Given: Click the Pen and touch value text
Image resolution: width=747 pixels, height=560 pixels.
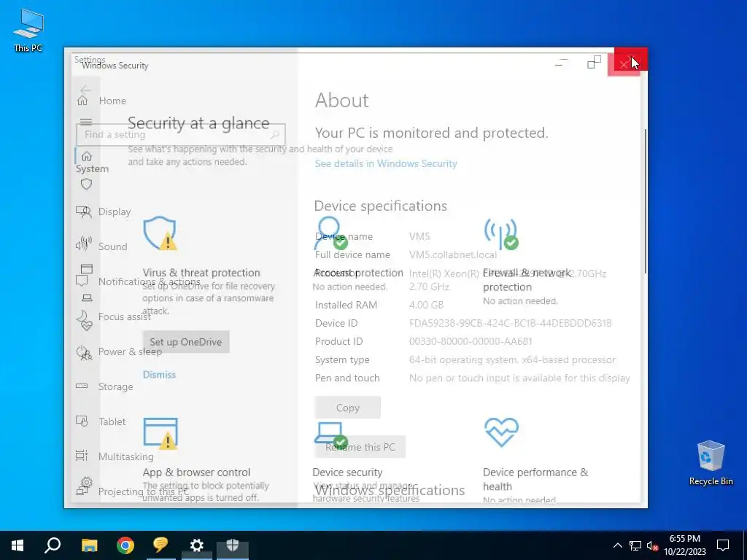Looking at the screenshot, I should [519, 378].
